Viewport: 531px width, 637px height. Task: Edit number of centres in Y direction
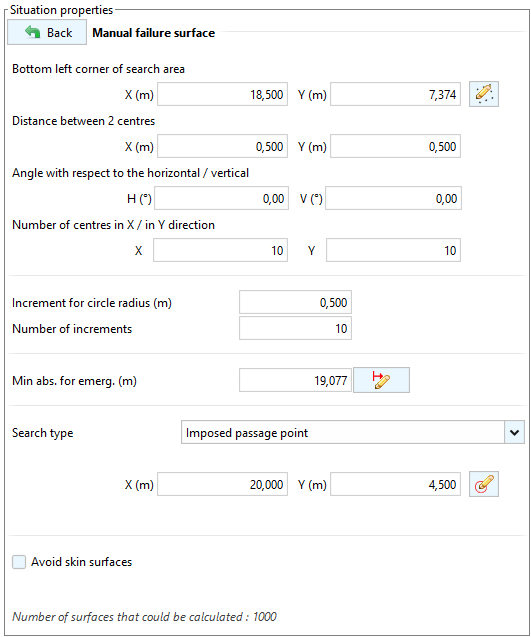393,250
